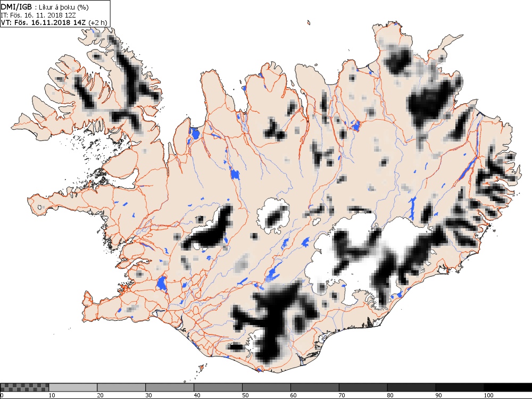Click the legend scale label '40'
Viewport: 532px width, 399px height.
coord(197,395)
